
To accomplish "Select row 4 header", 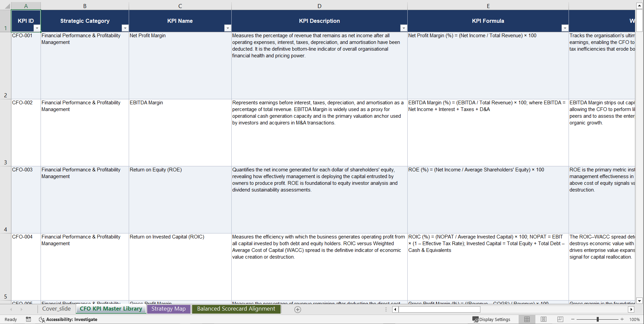I will (5, 200).
